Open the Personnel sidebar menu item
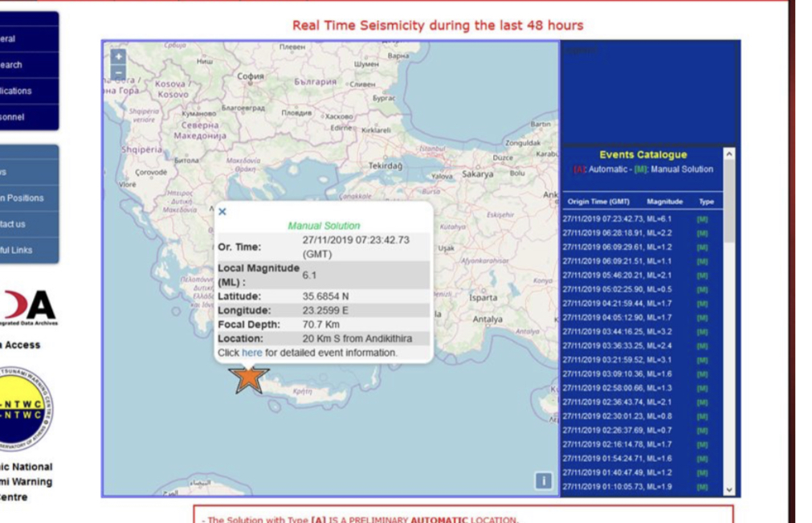Image resolution: width=812 pixels, height=523 pixels. click(29, 117)
